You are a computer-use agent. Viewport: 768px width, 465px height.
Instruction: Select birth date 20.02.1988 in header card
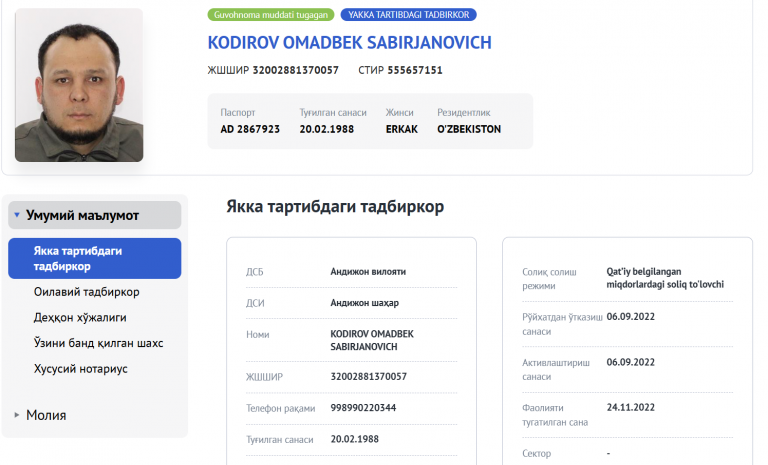pyautogui.click(x=327, y=129)
